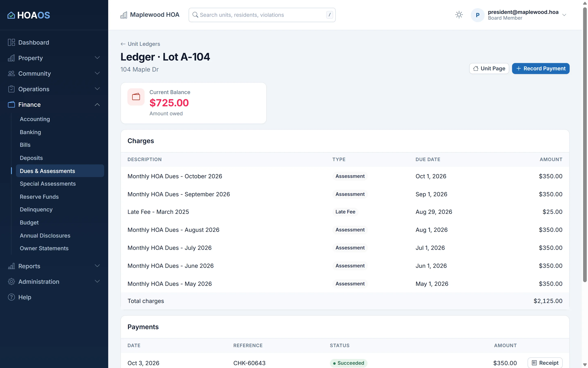588x368 pixels.
Task: Expand the Administration menu chevron
Action: tap(97, 282)
